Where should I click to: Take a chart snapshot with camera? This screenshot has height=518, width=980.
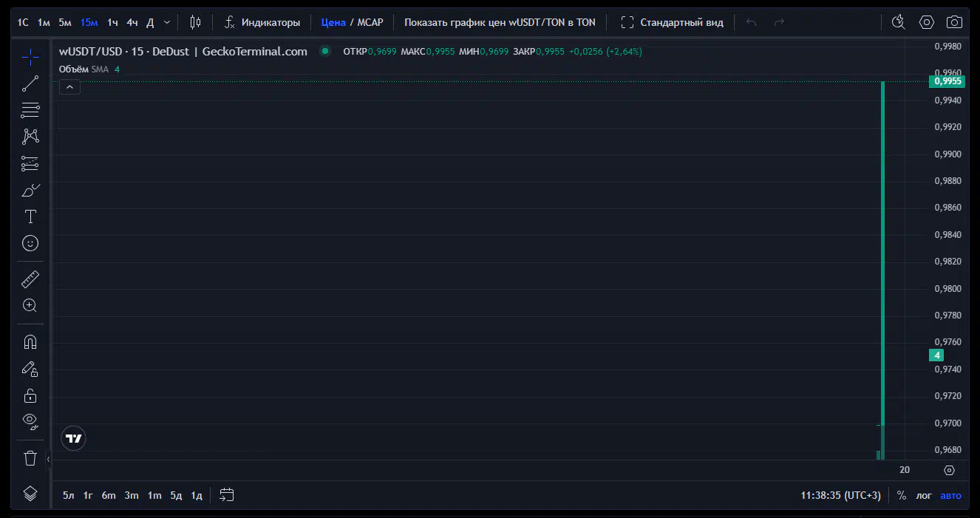pos(955,22)
